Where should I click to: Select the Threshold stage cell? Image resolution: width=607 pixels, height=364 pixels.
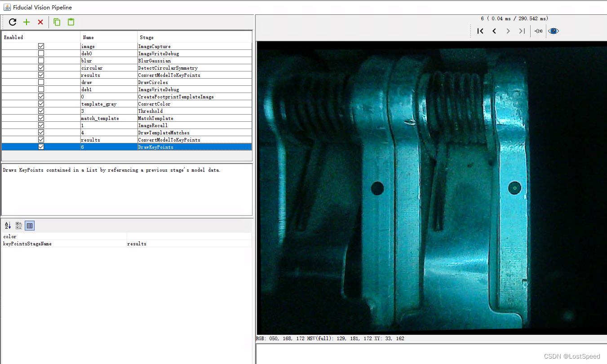[x=195, y=111]
